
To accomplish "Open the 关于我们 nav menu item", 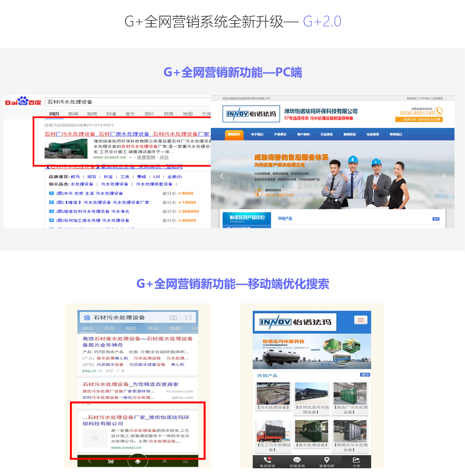I will coord(257,134).
